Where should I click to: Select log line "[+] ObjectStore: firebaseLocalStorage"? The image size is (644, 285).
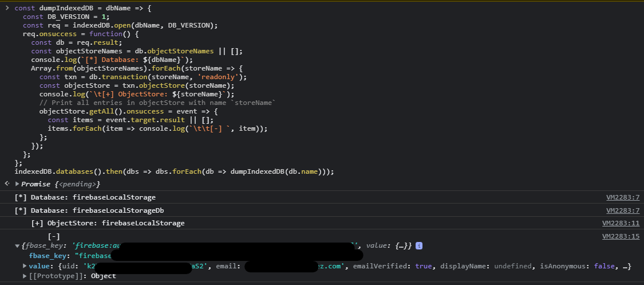[108, 223]
